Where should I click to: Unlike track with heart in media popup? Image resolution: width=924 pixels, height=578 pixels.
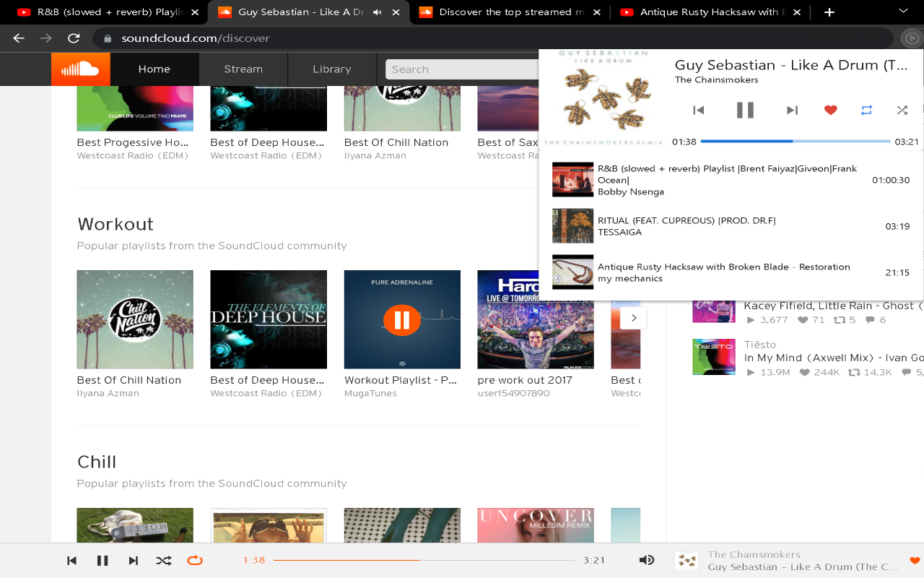[831, 110]
